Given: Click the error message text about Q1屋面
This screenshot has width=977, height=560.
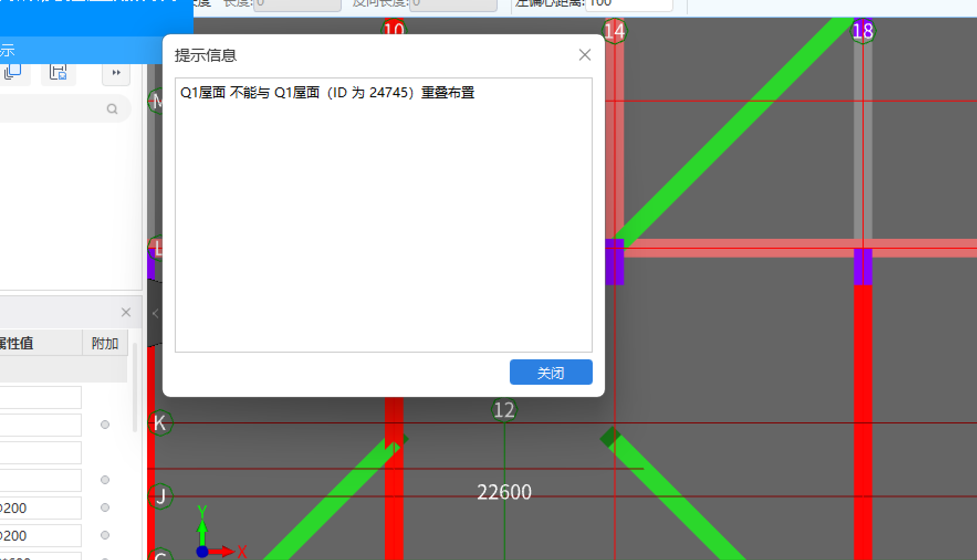Looking at the screenshot, I should tap(327, 92).
